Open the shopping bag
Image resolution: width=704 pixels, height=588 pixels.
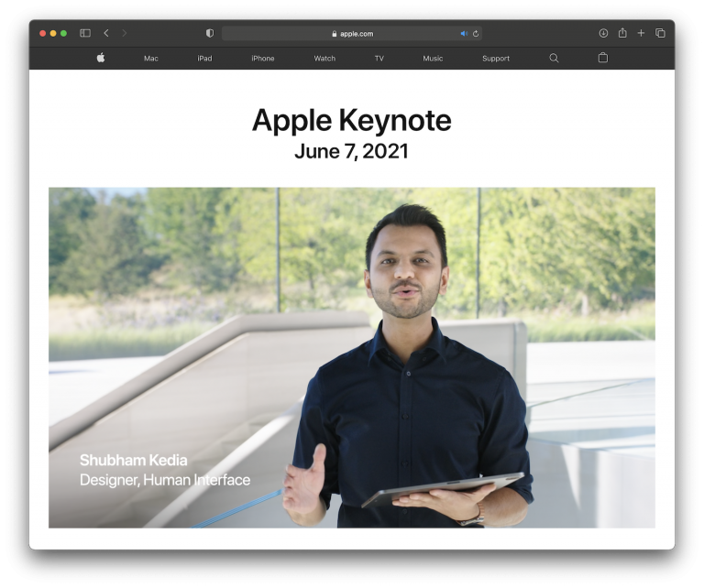coord(603,58)
